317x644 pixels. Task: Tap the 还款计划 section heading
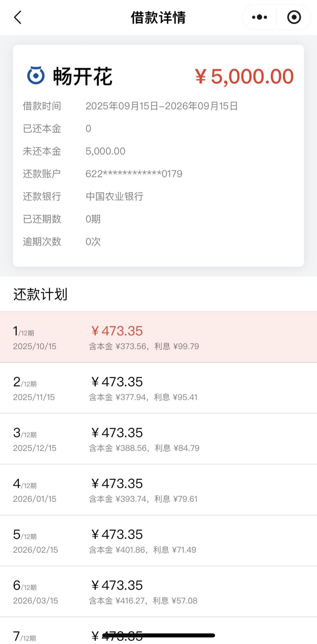click(40, 294)
